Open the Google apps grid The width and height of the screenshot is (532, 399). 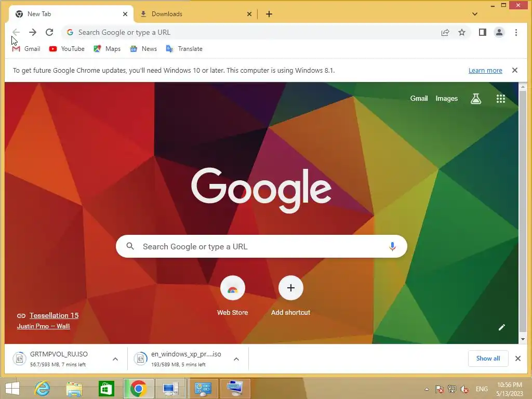click(501, 99)
